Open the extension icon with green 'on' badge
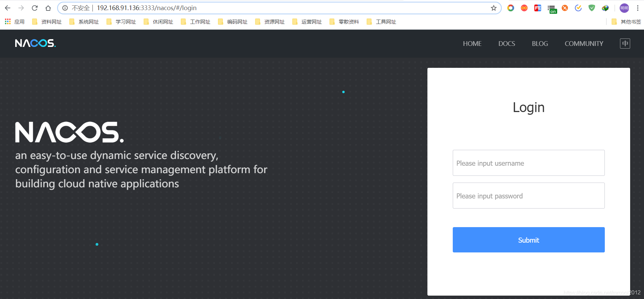Screen dimensions: 644x299 [552, 9]
